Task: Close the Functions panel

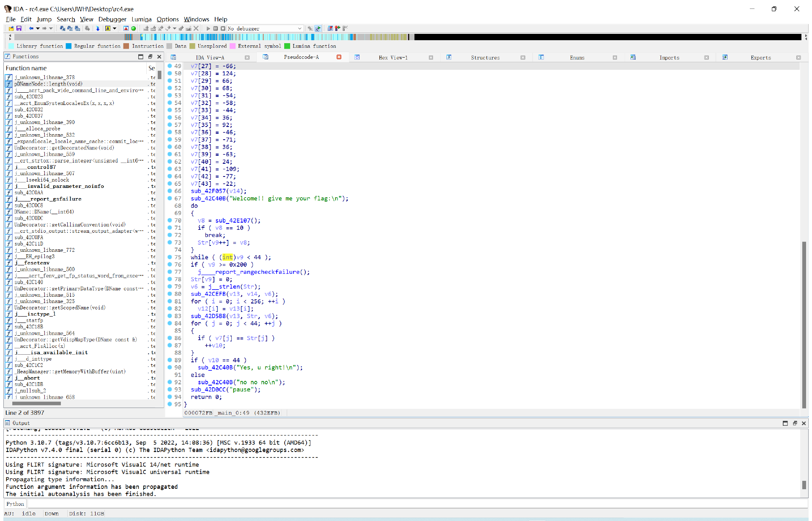Action: point(159,57)
